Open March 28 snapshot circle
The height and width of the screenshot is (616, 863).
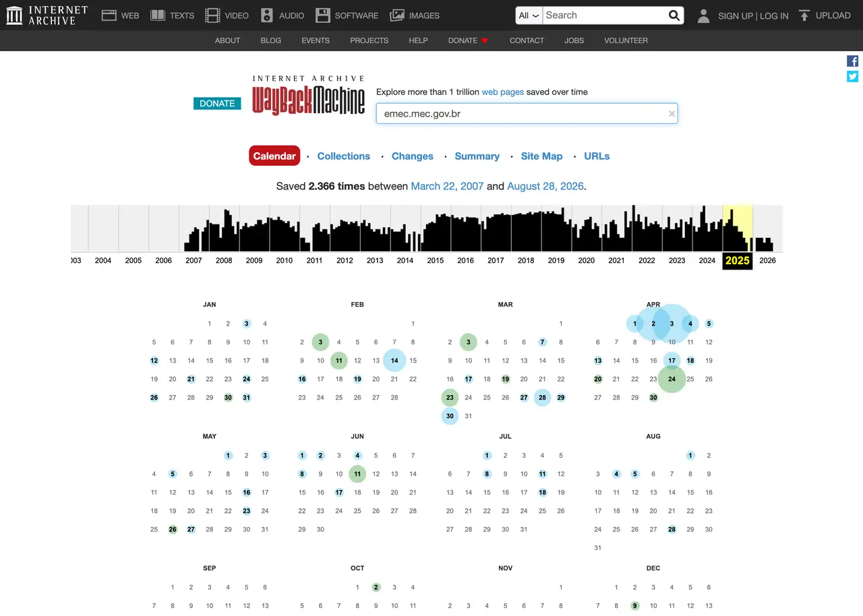point(542,398)
